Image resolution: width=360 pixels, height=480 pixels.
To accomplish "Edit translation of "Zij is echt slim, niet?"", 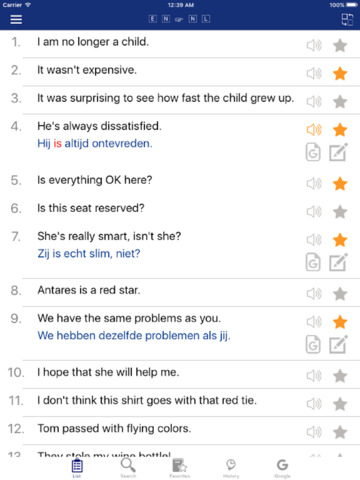I will [x=338, y=262].
